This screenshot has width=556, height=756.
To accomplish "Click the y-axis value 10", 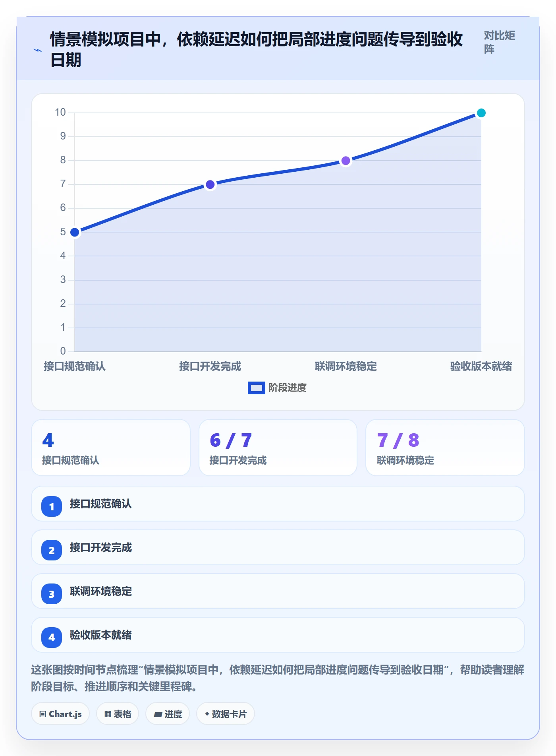I will tap(60, 112).
